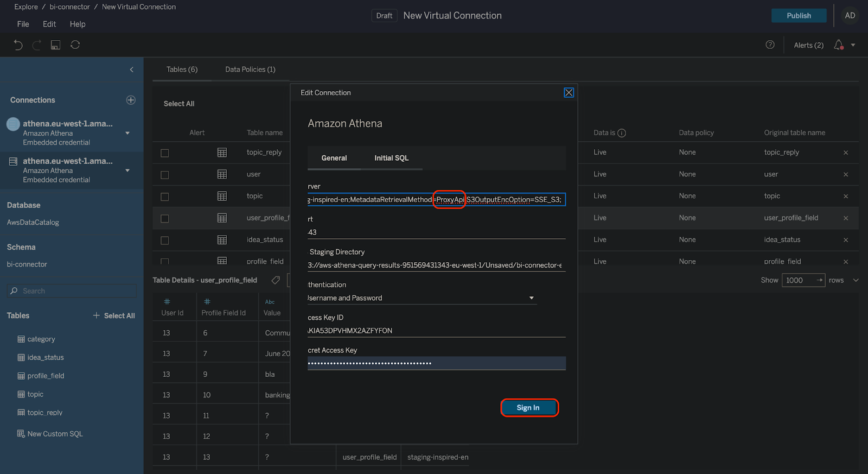Click the Staging Directory field
This screenshot has width=868, height=474.
coord(437,265)
